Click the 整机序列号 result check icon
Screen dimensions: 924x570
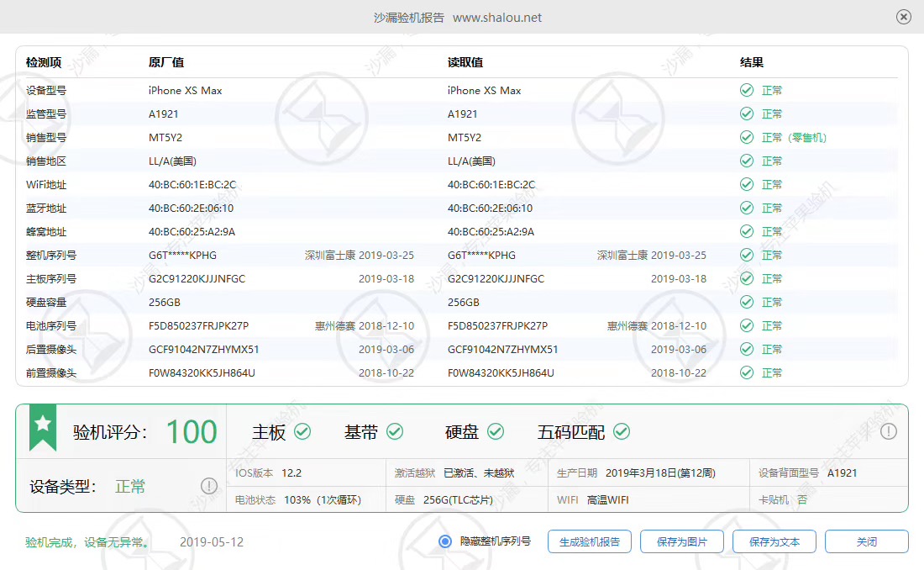coord(747,255)
